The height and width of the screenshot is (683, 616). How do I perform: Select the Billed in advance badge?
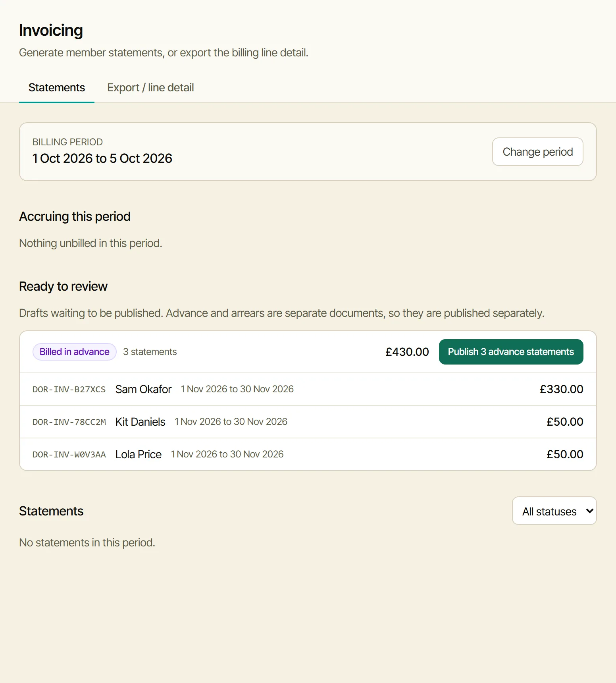click(x=74, y=352)
